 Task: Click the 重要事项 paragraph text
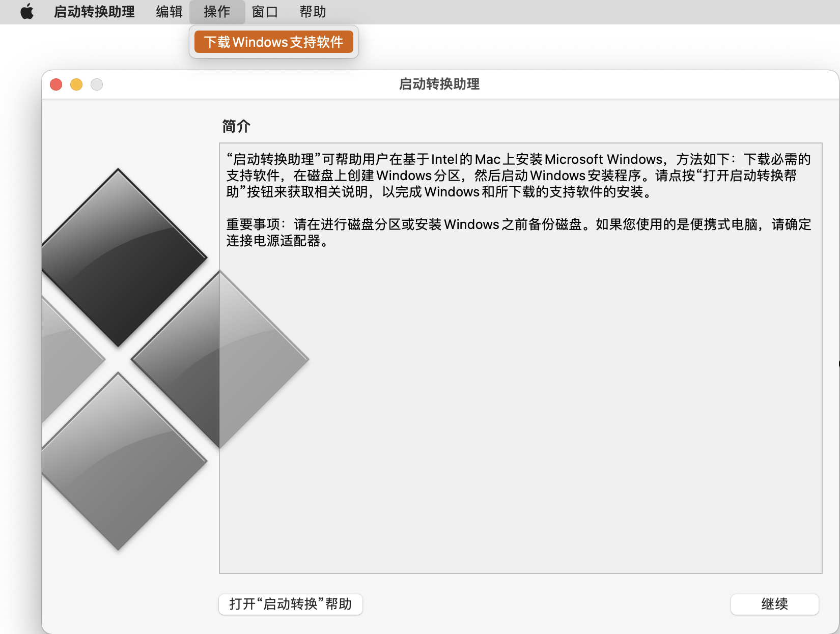click(x=519, y=233)
